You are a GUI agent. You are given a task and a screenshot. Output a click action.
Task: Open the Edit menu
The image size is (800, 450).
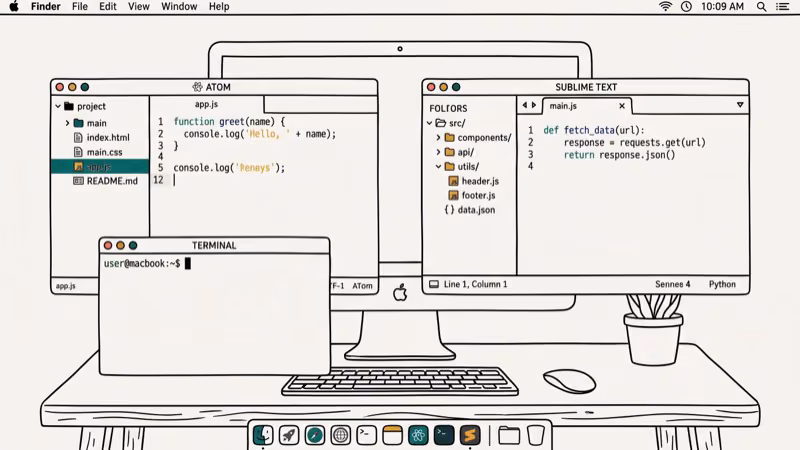108,7
